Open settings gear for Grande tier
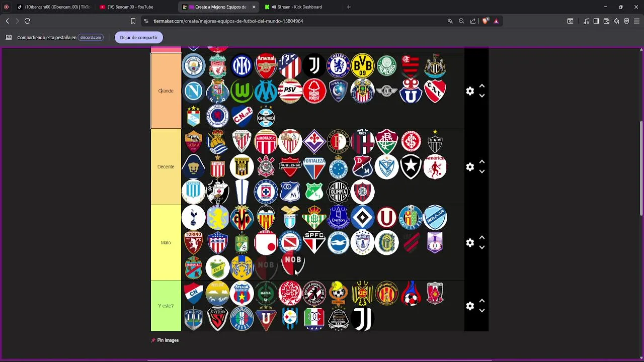Screen dimensions: 644x362 point(470,91)
